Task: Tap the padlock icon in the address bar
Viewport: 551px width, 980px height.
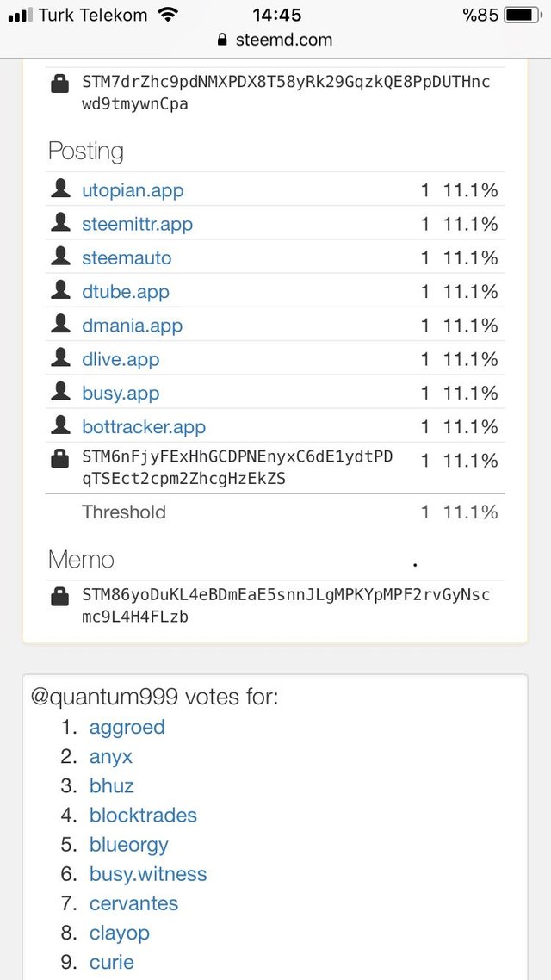Action: pos(223,40)
